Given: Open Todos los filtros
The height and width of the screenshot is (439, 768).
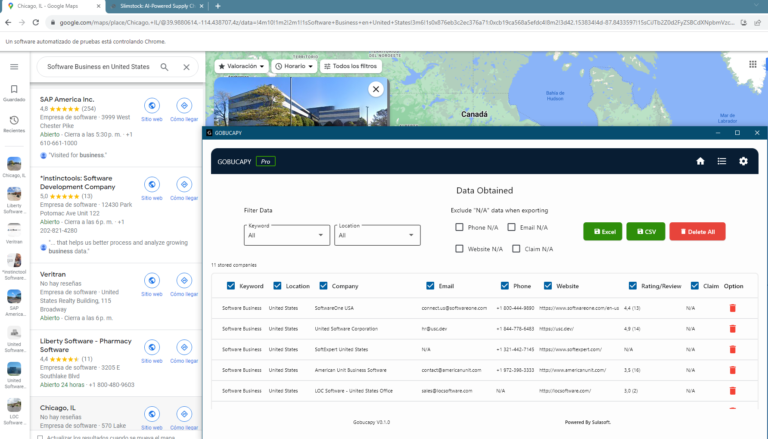Looking at the screenshot, I should tap(351, 66).
